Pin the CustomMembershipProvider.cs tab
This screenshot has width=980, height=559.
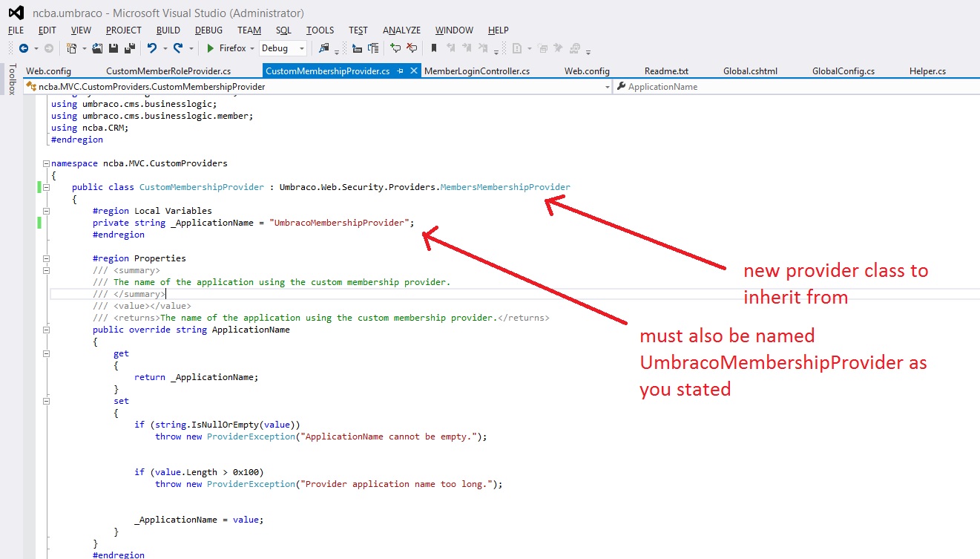click(401, 71)
